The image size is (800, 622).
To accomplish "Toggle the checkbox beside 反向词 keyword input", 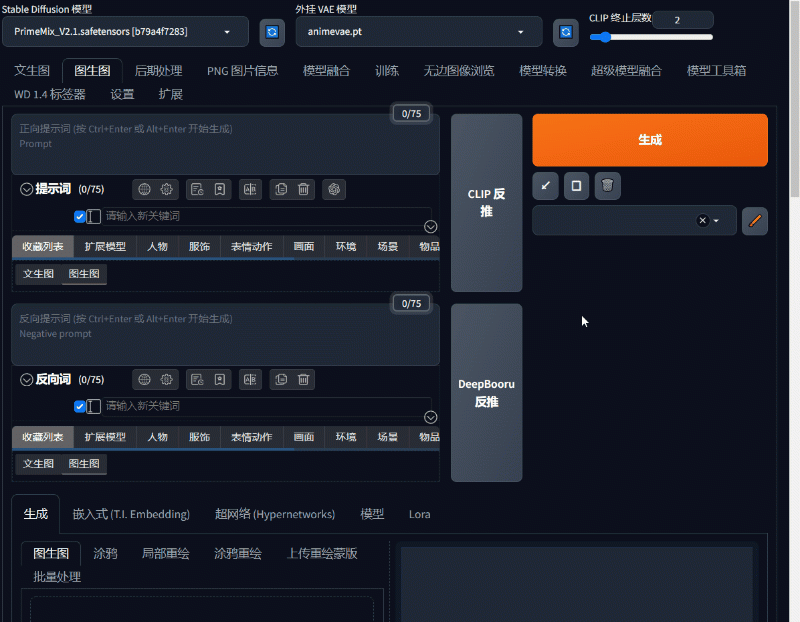I will click(80, 407).
